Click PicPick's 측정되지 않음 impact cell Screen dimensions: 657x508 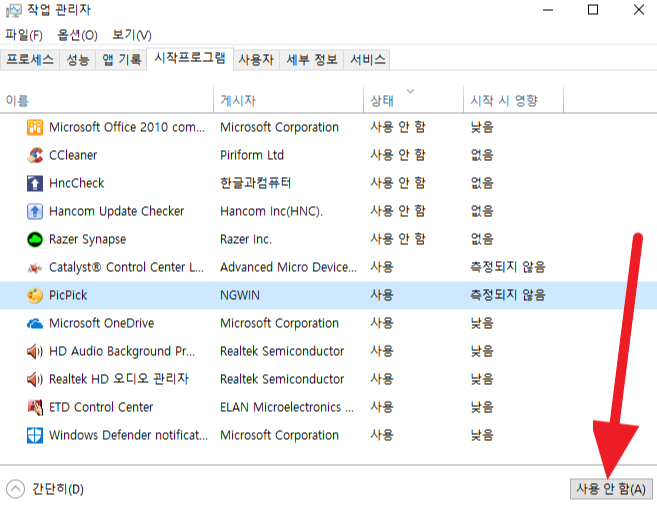507,295
